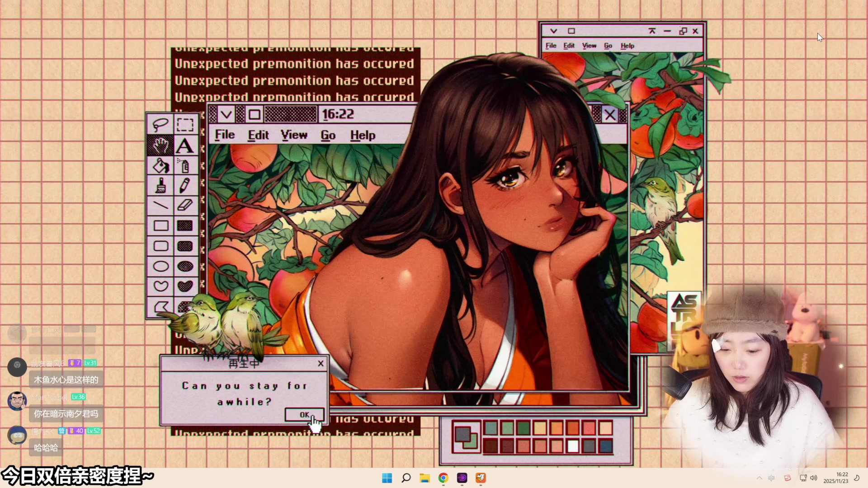Open Google Chrome from the taskbar
The width and height of the screenshot is (868, 488).
coord(443,478)
